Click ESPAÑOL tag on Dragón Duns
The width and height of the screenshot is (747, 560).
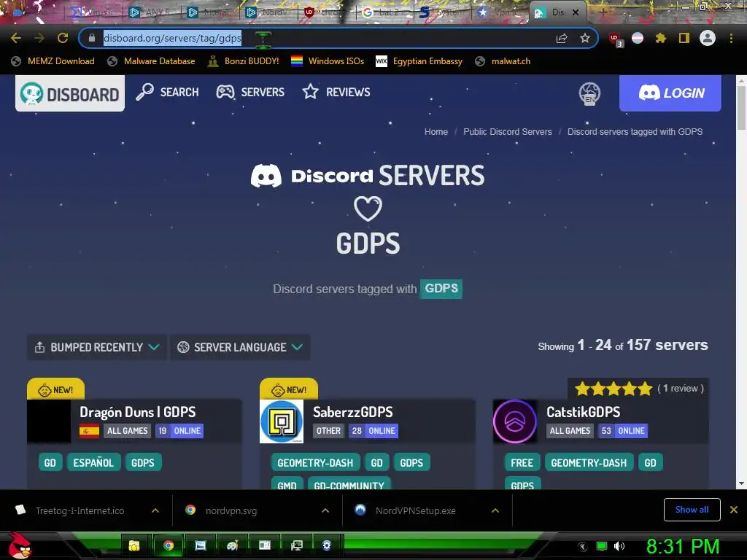click(93, 462)
